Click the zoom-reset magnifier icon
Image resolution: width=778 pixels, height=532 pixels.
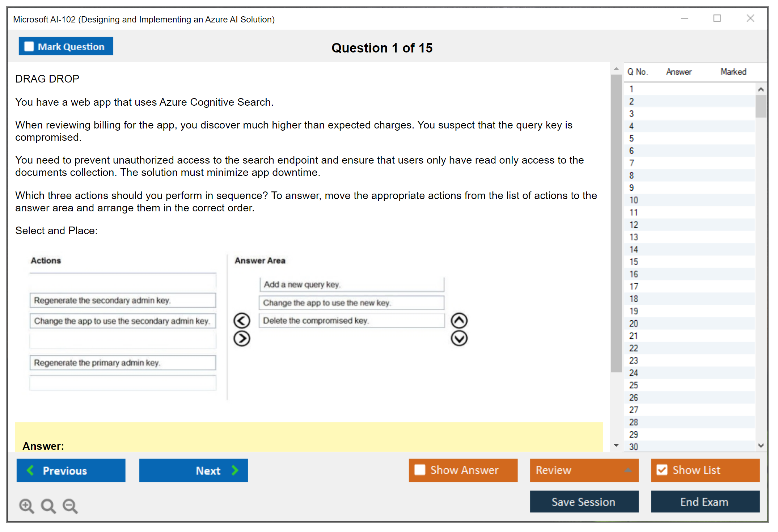coord(48,506)
